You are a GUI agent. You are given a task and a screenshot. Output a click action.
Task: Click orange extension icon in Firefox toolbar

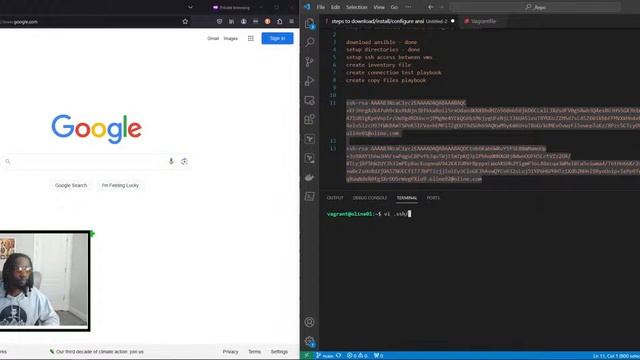coord(267,22)
